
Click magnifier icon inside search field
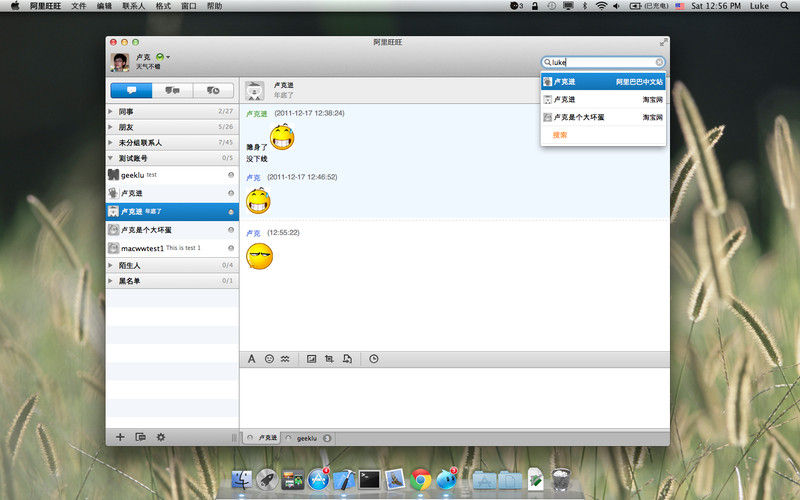(x=547, y=62)
